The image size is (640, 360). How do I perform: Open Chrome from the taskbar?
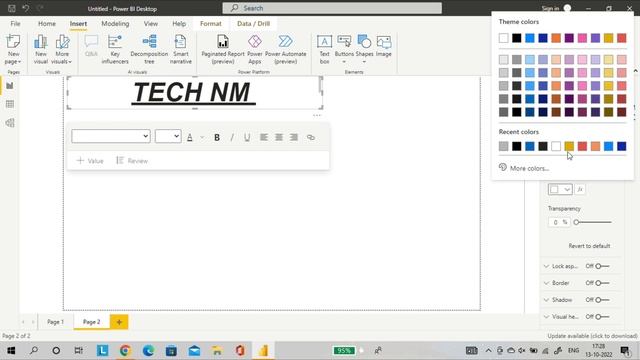click(x=125, y=350)
